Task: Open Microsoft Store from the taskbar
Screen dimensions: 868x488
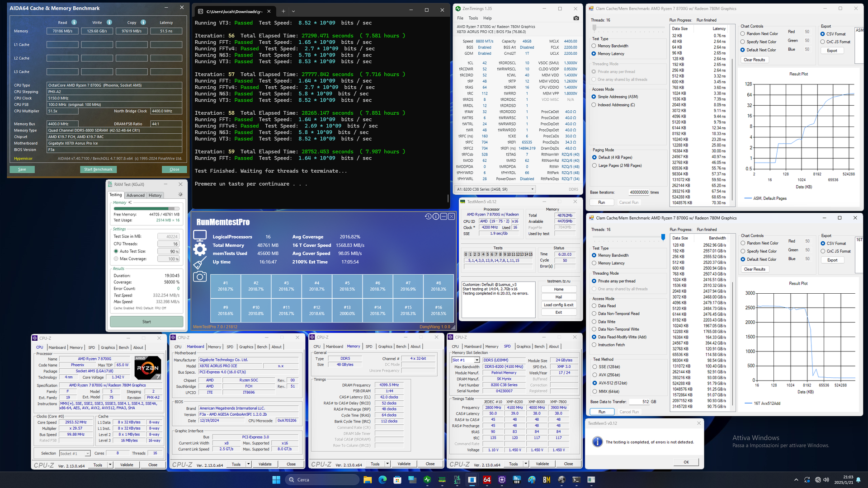Action: 397,480
